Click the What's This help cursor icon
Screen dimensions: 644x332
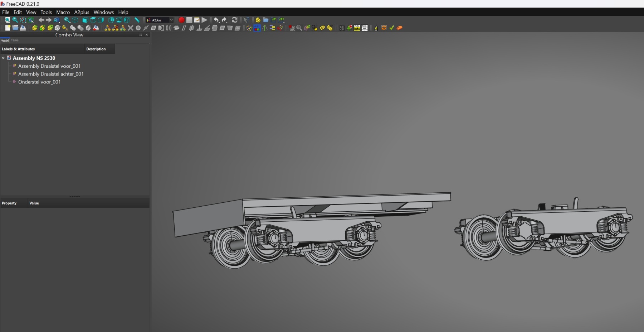pyautogui.click(x=246, y=20)
